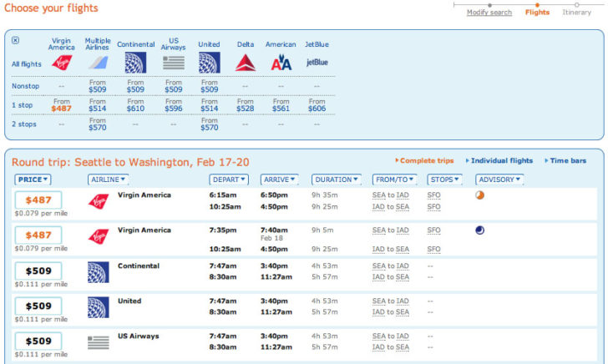This screenshot has width=608, height=364.
Task: Select US Airways flag logo in matrix
Action: (174, 63)
